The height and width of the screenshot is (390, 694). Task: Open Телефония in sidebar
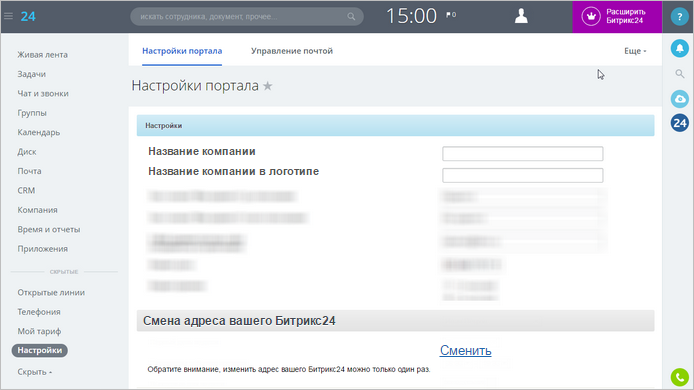pyautogui.click(x=39, y=312)
